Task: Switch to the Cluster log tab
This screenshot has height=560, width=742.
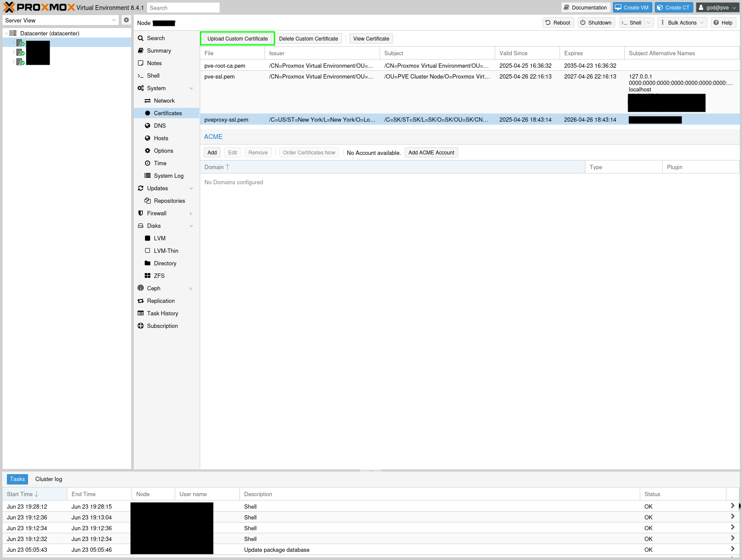Action: [x=49, y=479]
